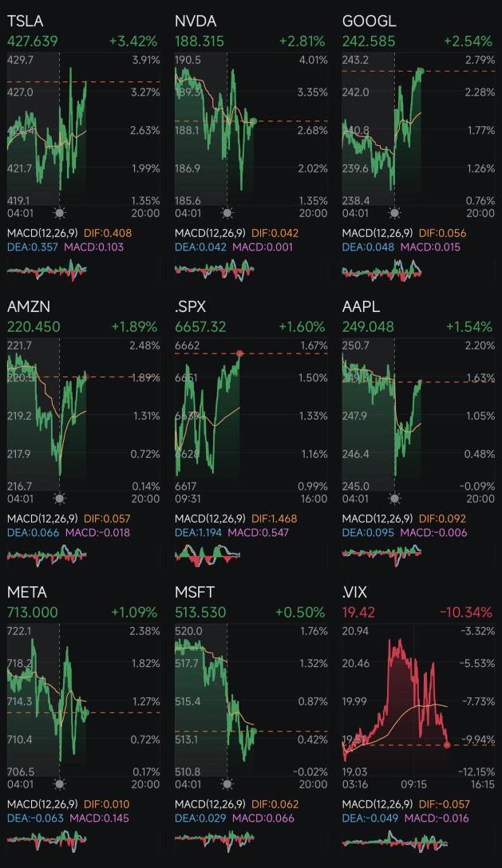
Task: Click the sun icon under MSFT chart
Action: coord(227,784)
